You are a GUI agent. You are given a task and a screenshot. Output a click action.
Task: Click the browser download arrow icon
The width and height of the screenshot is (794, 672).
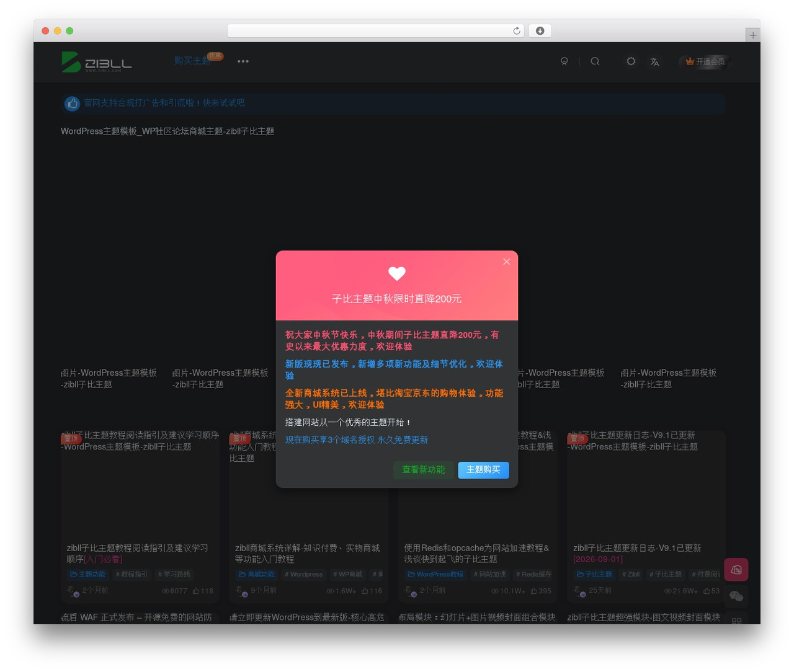tap(540, 31)
